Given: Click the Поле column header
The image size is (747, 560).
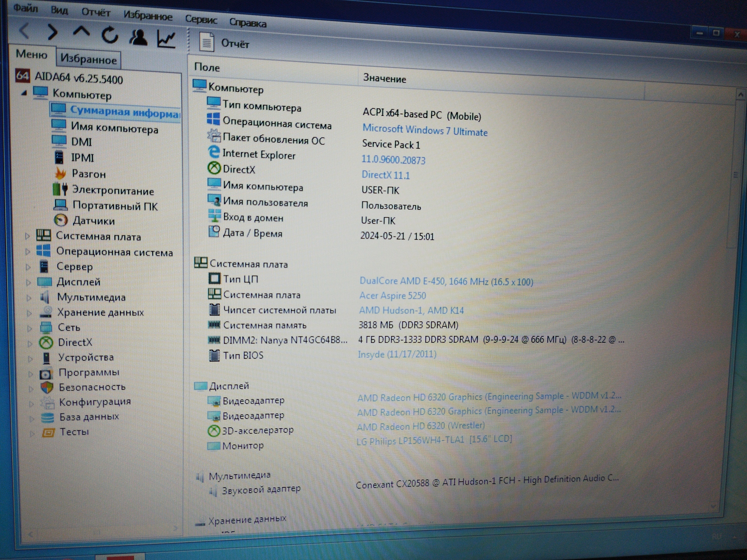Looking at the screenshot, I should 273,70.
